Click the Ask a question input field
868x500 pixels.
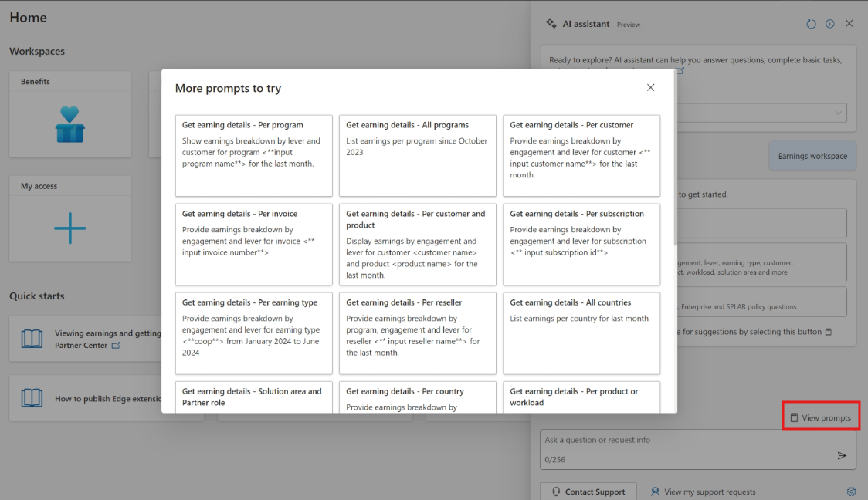687,441
